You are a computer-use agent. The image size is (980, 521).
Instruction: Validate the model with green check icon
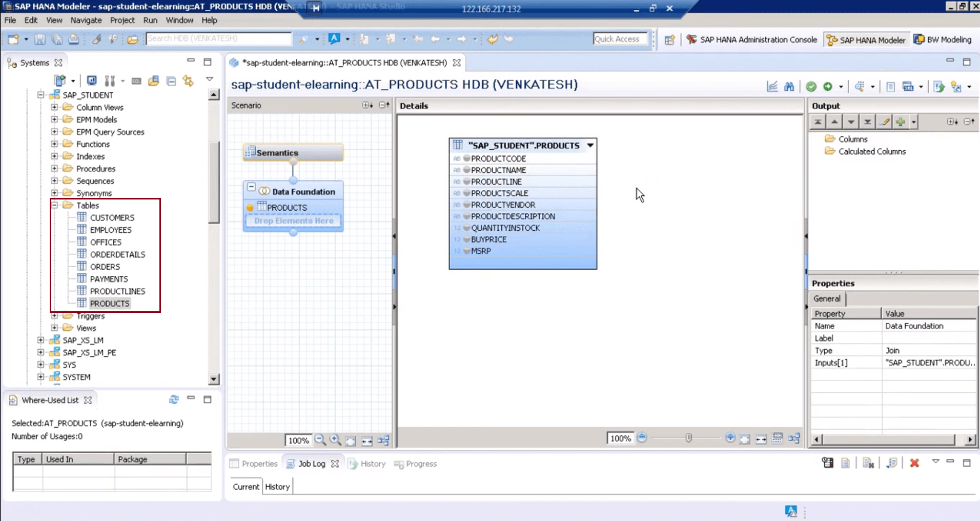pyautogui.click(x=812, y=86)
